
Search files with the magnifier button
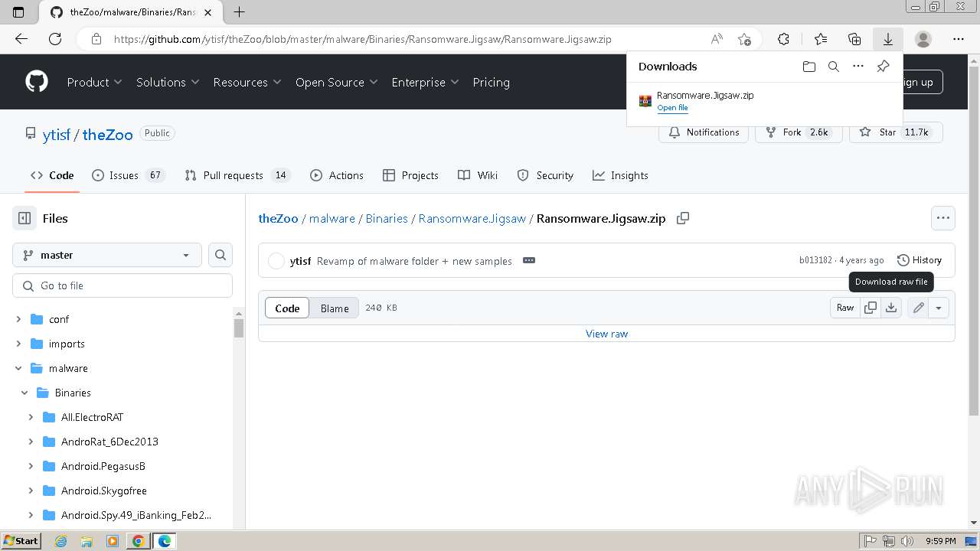[220, 255]
